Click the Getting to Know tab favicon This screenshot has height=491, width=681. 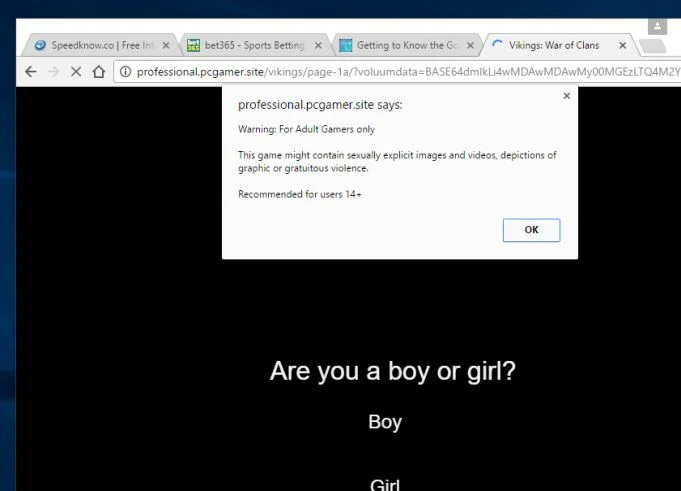(346, 45)
